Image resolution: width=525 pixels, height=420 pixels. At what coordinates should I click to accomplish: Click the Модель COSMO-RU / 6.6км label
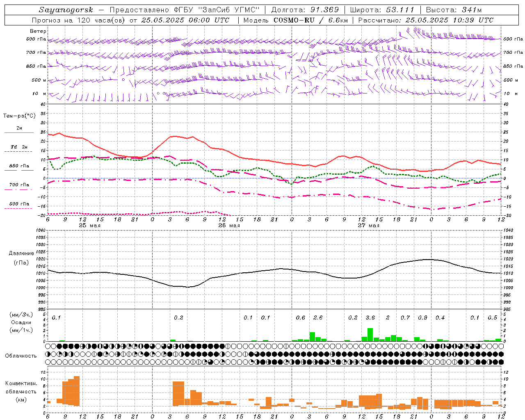pyautogui.click(x=296, y=20)
